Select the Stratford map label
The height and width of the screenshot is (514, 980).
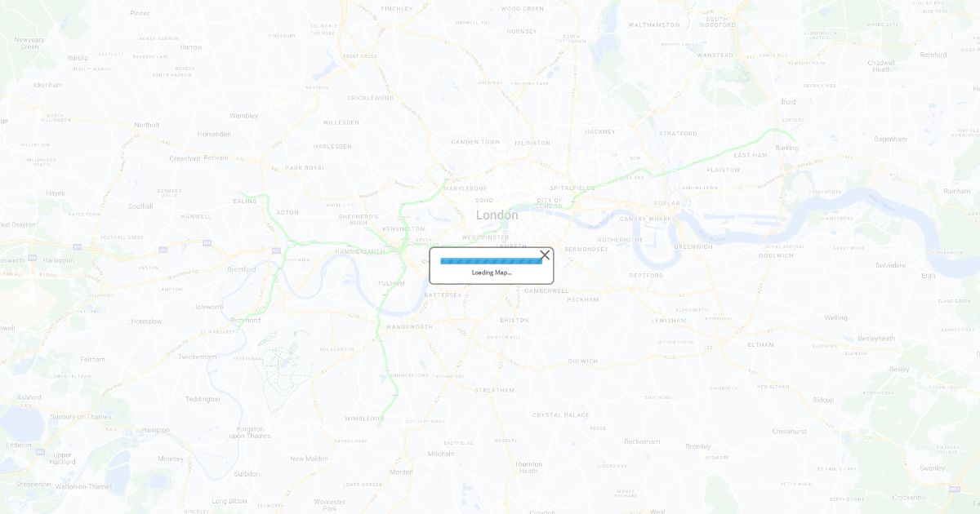678,133
